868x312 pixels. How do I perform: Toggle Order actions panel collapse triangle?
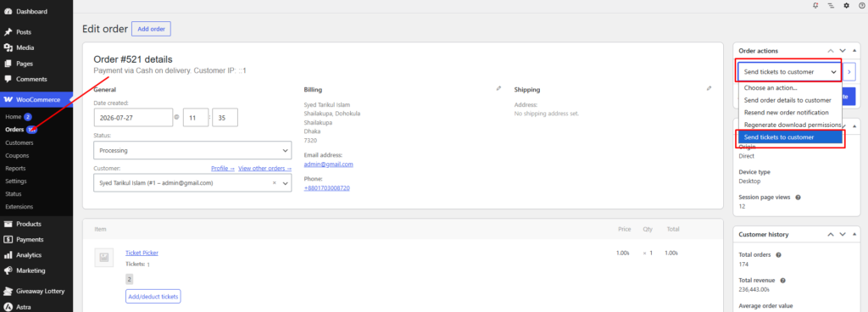854,50
